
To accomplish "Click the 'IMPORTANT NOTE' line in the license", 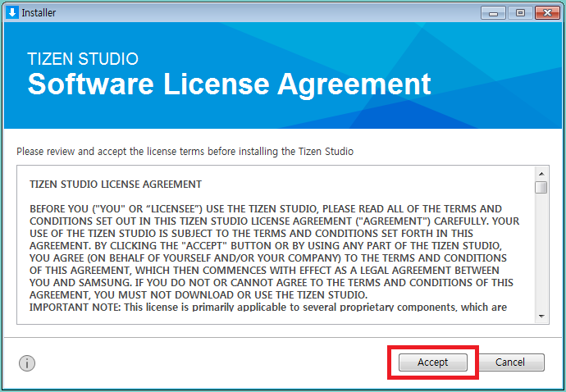I will (x=268, y=308).
